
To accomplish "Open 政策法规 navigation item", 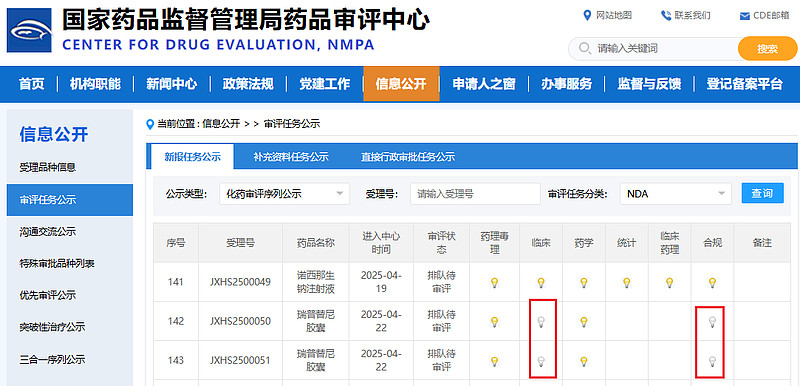I will click(248, 84).
